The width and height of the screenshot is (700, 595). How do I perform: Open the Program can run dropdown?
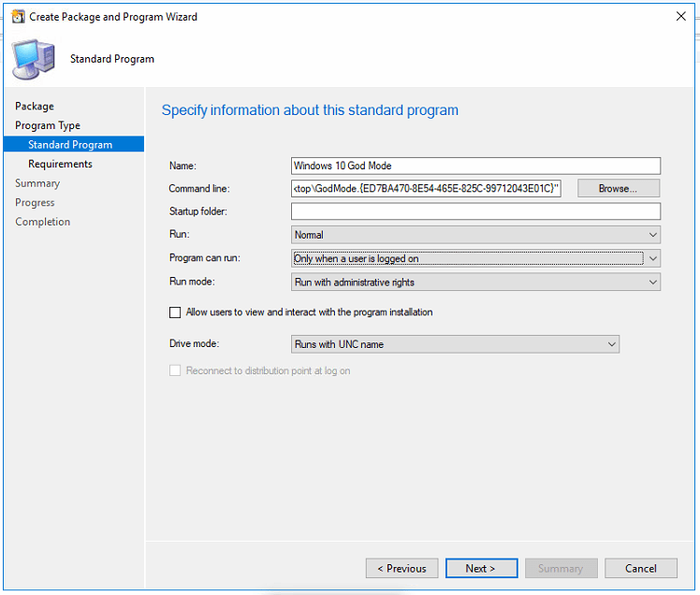click(x=475, y=258)
